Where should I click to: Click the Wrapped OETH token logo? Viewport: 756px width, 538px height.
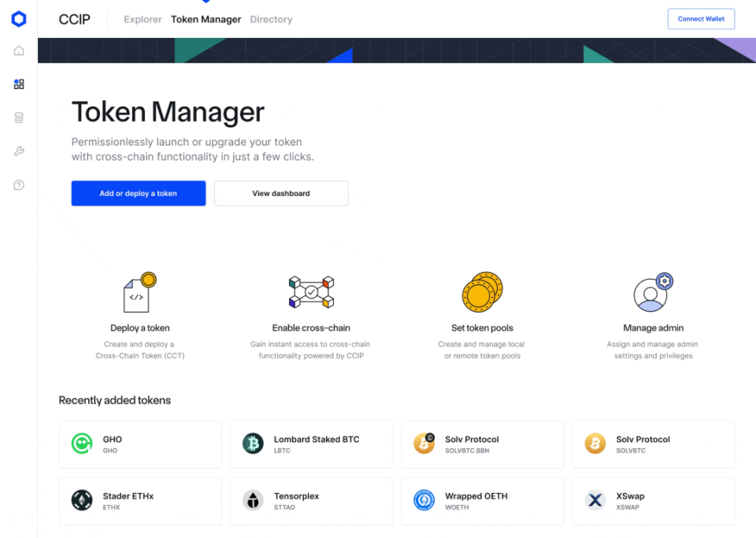coord(424,500)
